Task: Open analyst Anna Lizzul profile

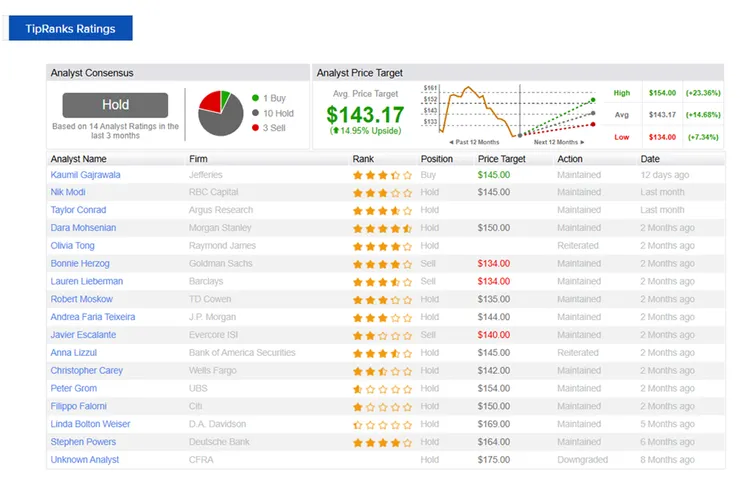Action: tap(74, 353)
